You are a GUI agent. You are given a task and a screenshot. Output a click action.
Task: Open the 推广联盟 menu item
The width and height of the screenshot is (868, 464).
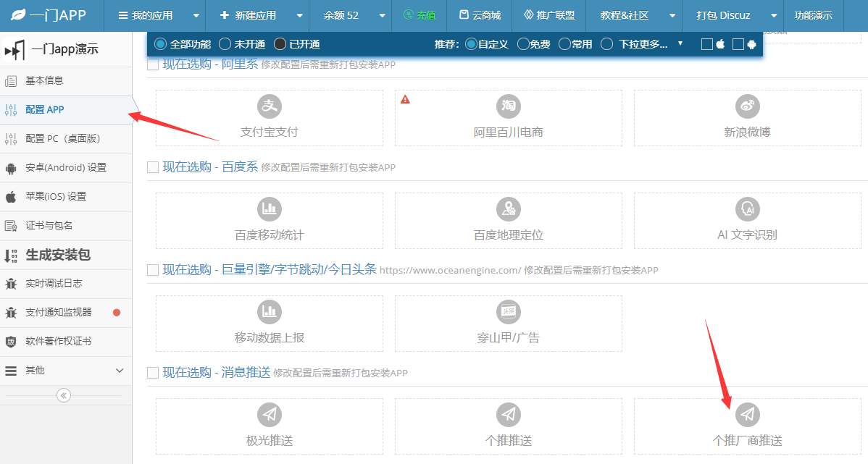(549, 15)
